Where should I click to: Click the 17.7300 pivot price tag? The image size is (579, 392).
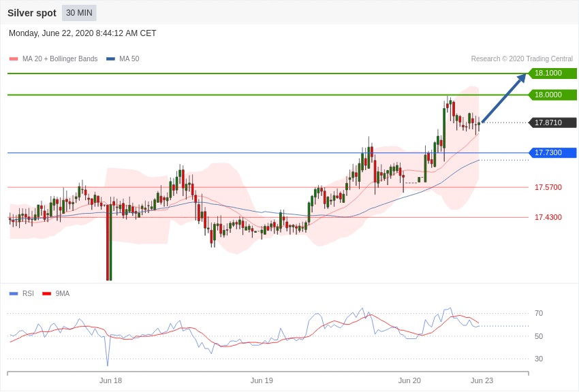(552, 152)
